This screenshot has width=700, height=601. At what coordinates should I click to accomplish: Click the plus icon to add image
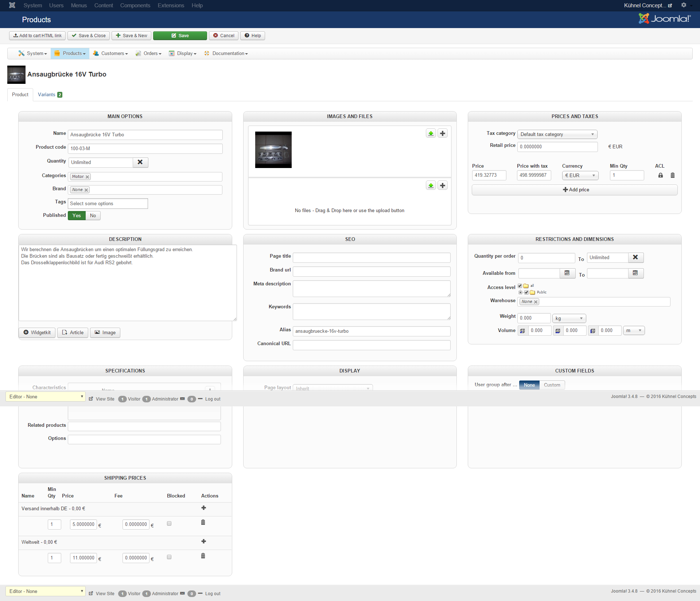point(442,133)
